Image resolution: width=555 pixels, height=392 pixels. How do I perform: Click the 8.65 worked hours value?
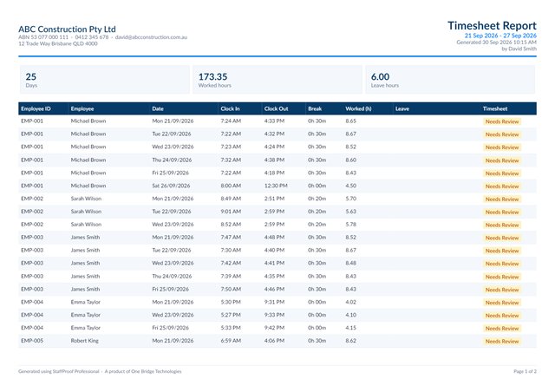pyautogui.click(x=350, y=121)
